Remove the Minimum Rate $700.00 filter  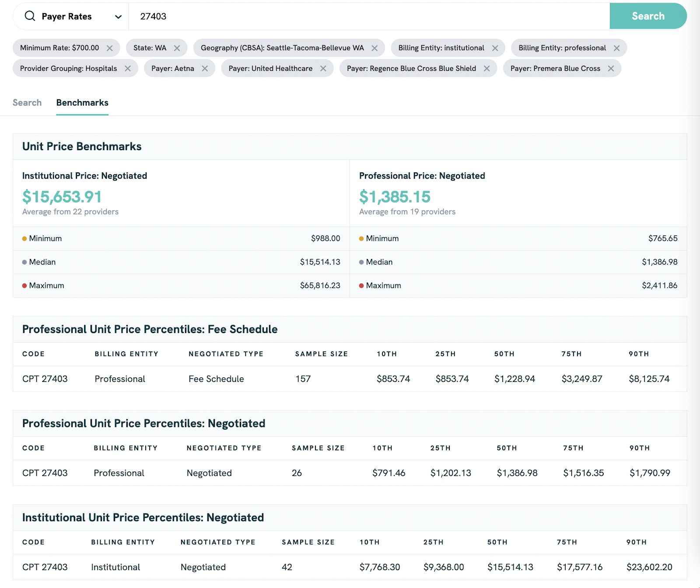(x=110, y=48)
